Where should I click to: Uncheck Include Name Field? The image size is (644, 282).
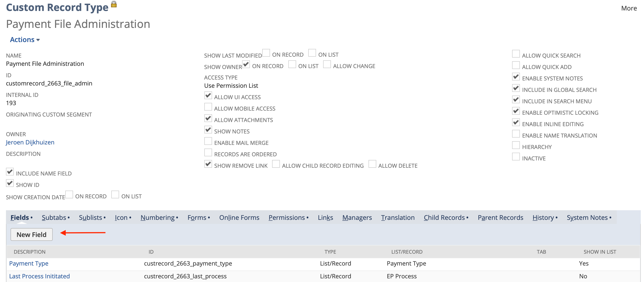click(x=10, y=172)
